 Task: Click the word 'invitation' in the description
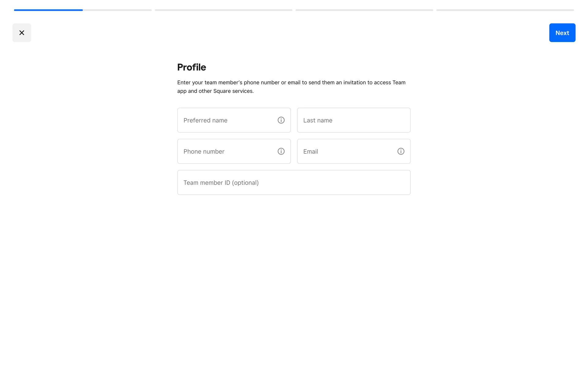[354, 82]
